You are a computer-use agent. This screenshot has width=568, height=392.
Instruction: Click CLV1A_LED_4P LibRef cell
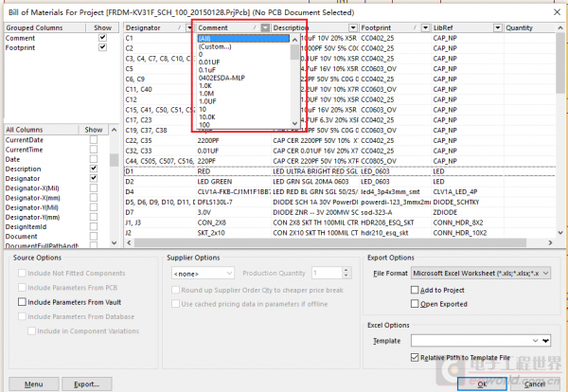click(468, 192)
